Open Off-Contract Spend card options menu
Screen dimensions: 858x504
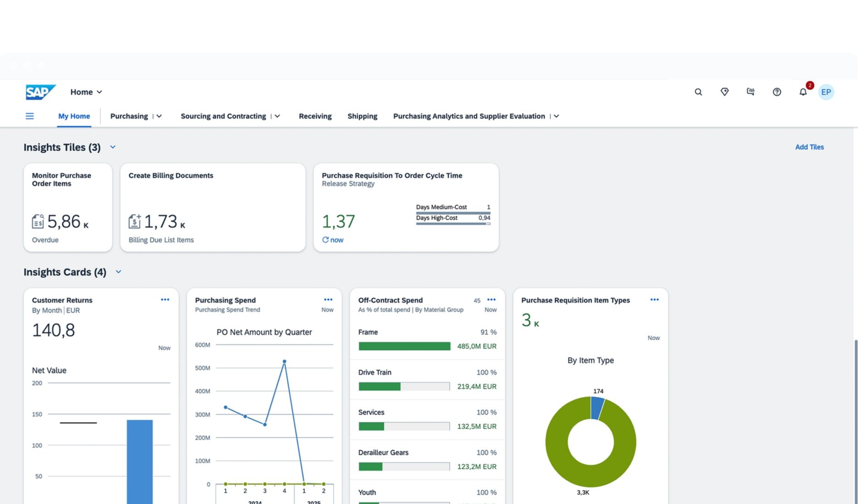(491, 300)
